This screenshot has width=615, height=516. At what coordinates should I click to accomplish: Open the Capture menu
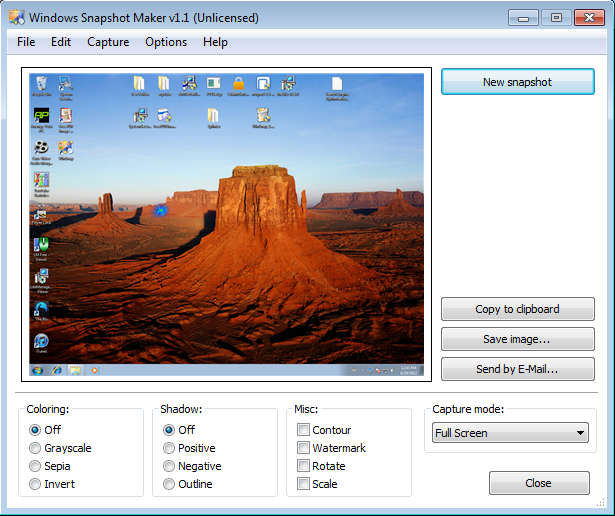coord(108,42)
